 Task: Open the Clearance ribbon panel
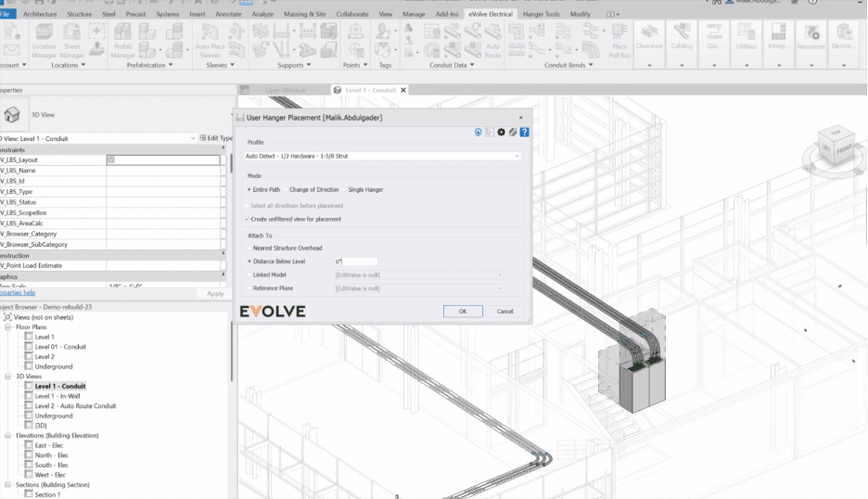649,45
